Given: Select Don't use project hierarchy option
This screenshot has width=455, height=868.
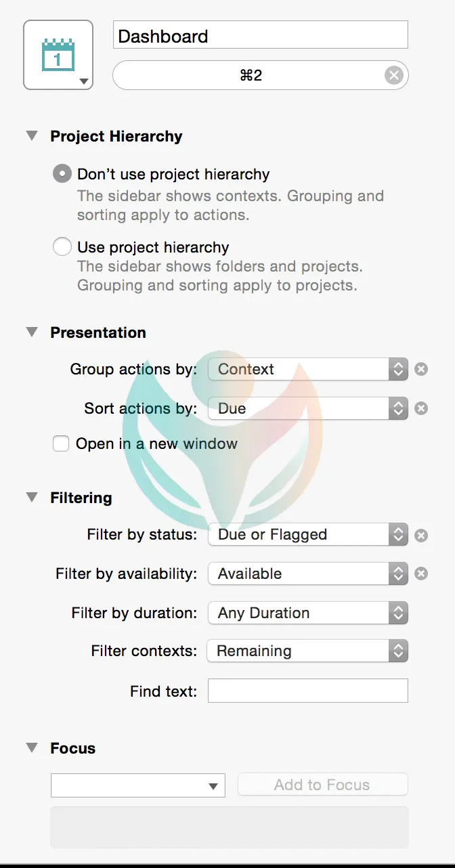Looking at the screenshot, I should click(x=62, y=175).
